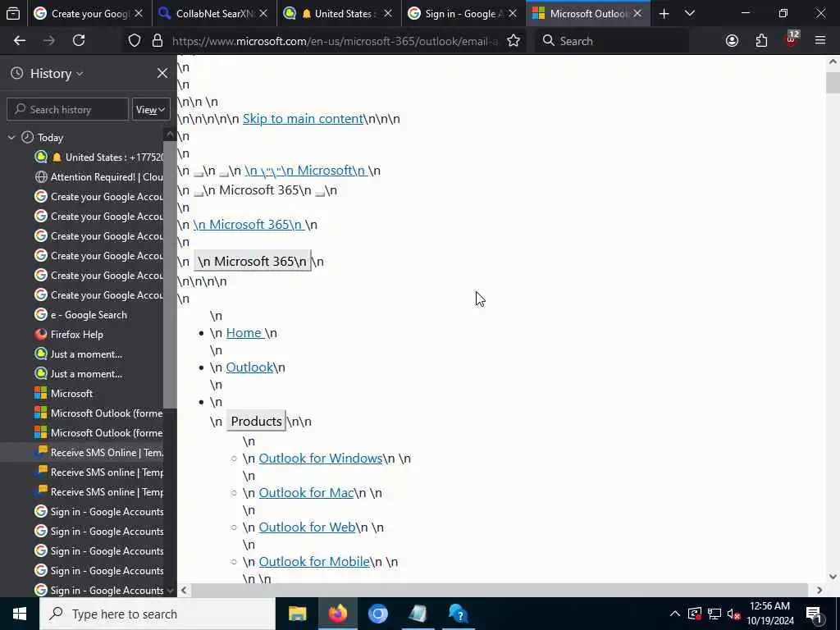Open a new tab with plus button
Viewport: 840px width, 630px height.
pyautogui.click(x=664, y=14)
